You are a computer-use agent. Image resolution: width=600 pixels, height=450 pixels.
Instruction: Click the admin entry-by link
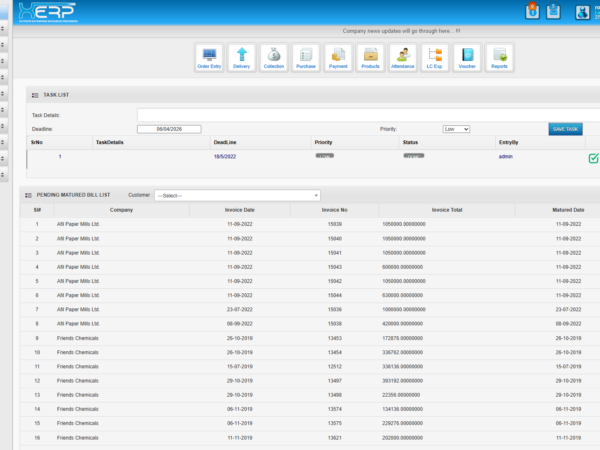[x=505, y=157]
